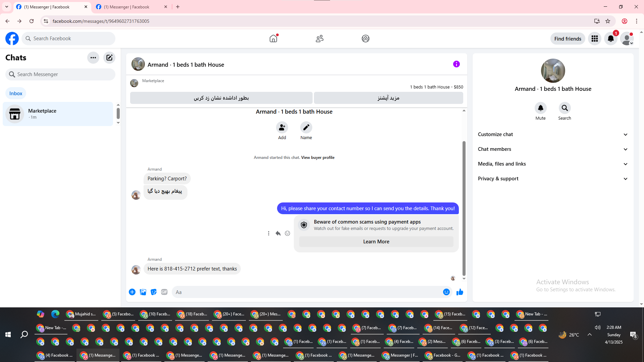This screenshot has height=362, width=644.
Task: Open the Friends icon in top navigation
Action: (x=320, y=39)
